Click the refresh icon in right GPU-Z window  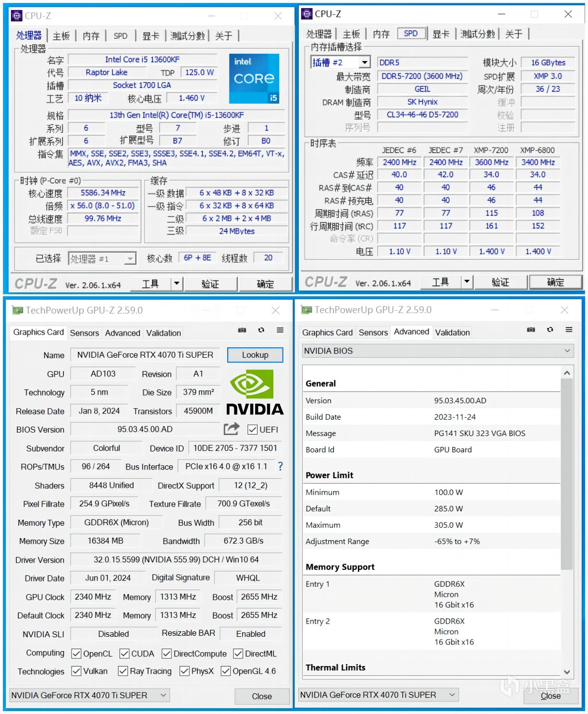550,330
